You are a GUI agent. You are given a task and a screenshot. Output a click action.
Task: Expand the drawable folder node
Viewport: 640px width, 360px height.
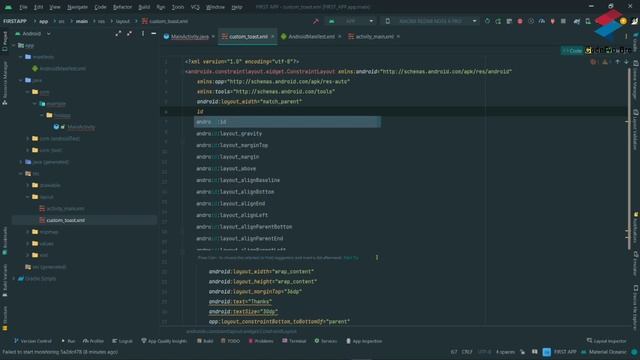[x=28, y=185]
